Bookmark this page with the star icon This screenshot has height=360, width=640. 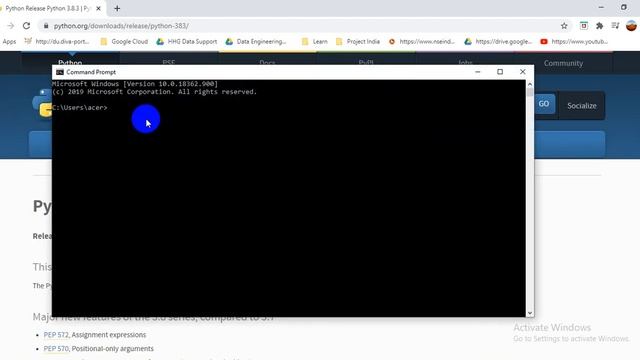(564, 26)
